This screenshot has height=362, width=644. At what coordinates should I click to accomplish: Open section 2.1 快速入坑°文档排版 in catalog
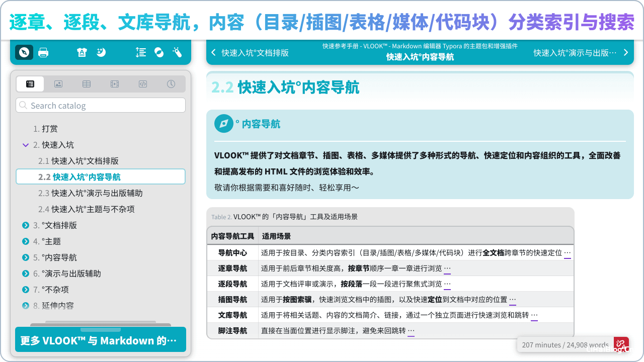[78, 161]
